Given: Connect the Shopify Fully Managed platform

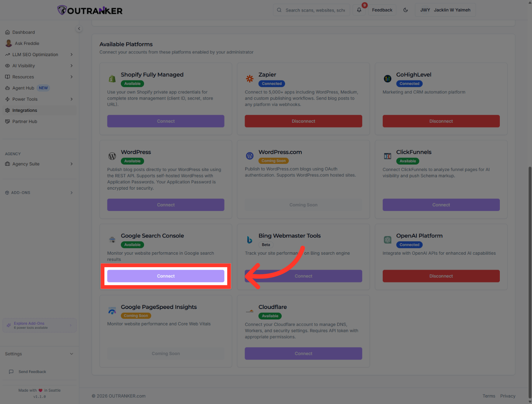Looking at the screenshot, I should (x=166, y=121).
